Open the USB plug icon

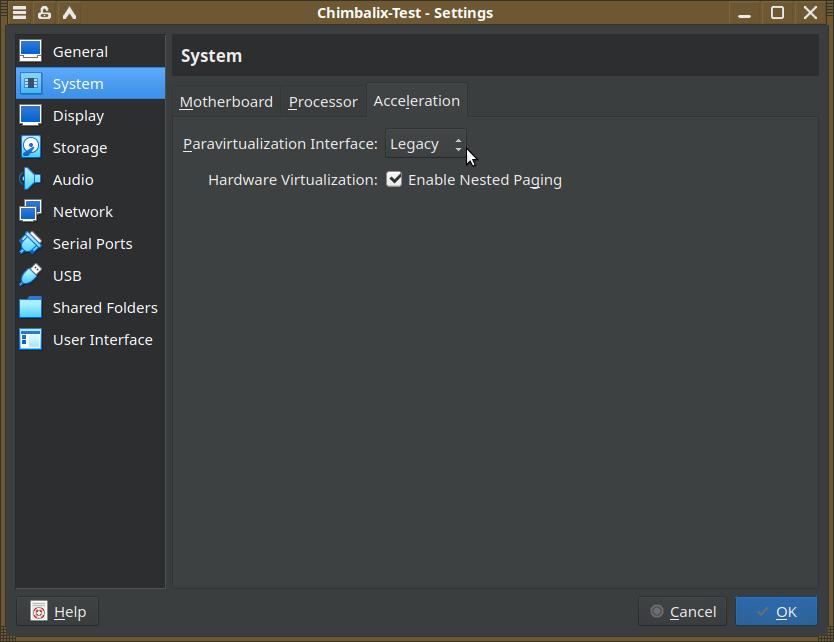pyautogui.click(x=31, y=275)
